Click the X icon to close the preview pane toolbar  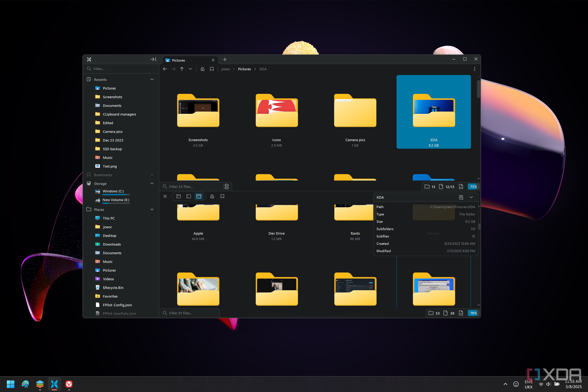(x=165, y=196)
